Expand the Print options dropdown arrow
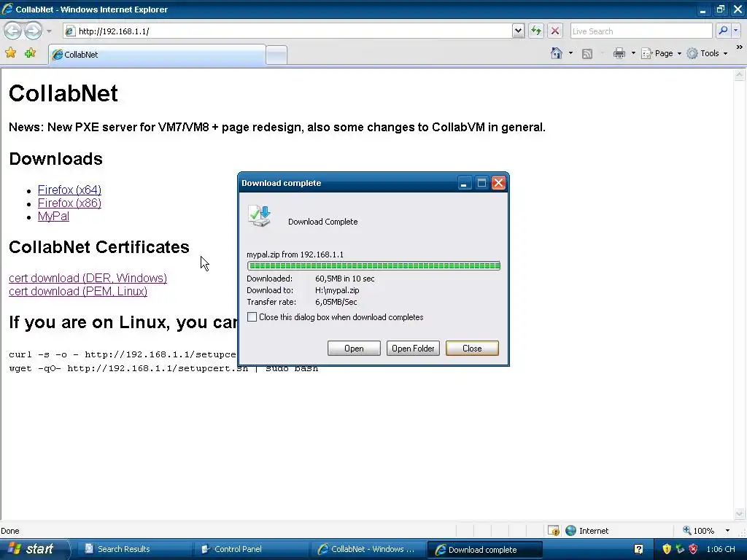 tap(633, 53)
